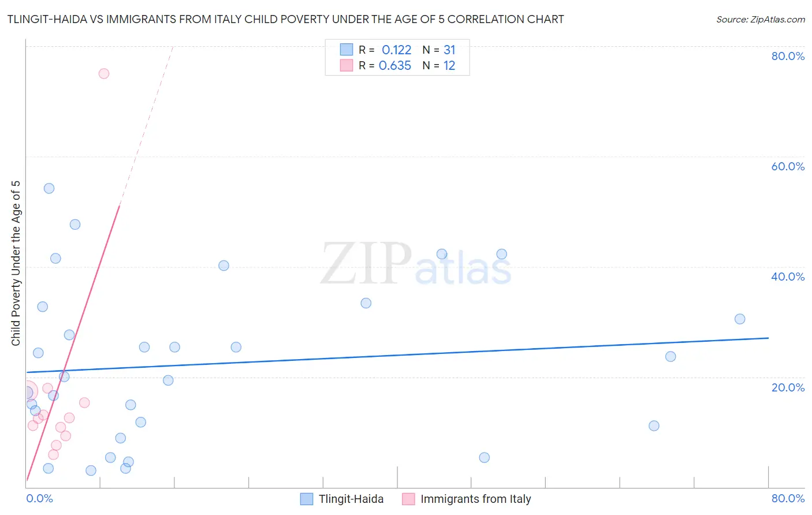The width and height of the screenshot is (812, 515).
Task: Click the ZIPatlas watermark in chart center
Action: 416,264
